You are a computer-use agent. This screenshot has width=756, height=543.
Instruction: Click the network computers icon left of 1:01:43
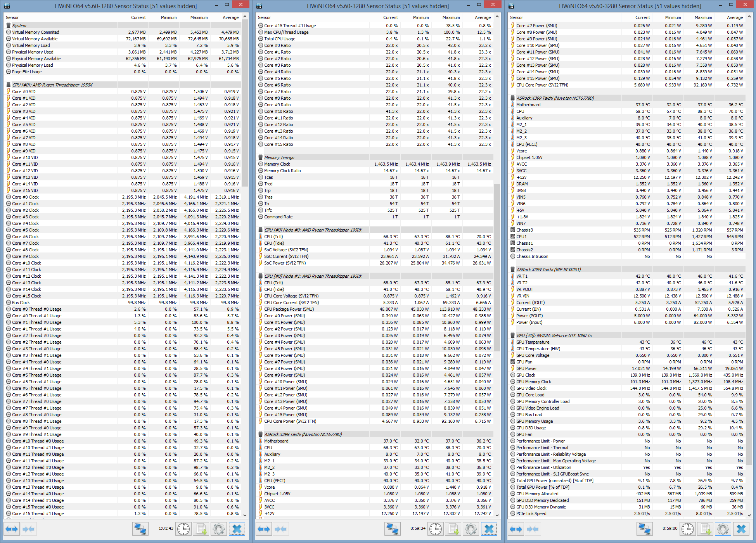coord(140,529)
